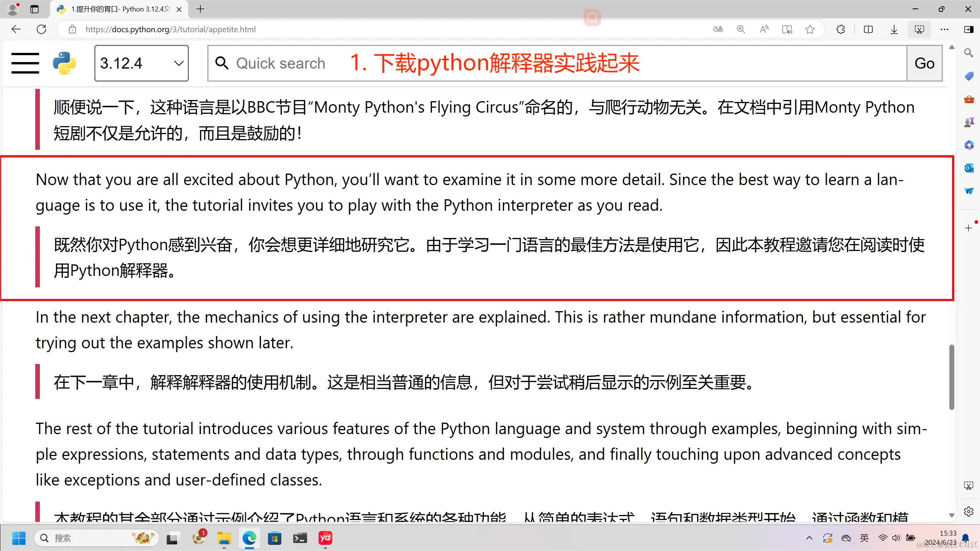
Task: Add this page to favorites star
Action: tap(810, 30)
